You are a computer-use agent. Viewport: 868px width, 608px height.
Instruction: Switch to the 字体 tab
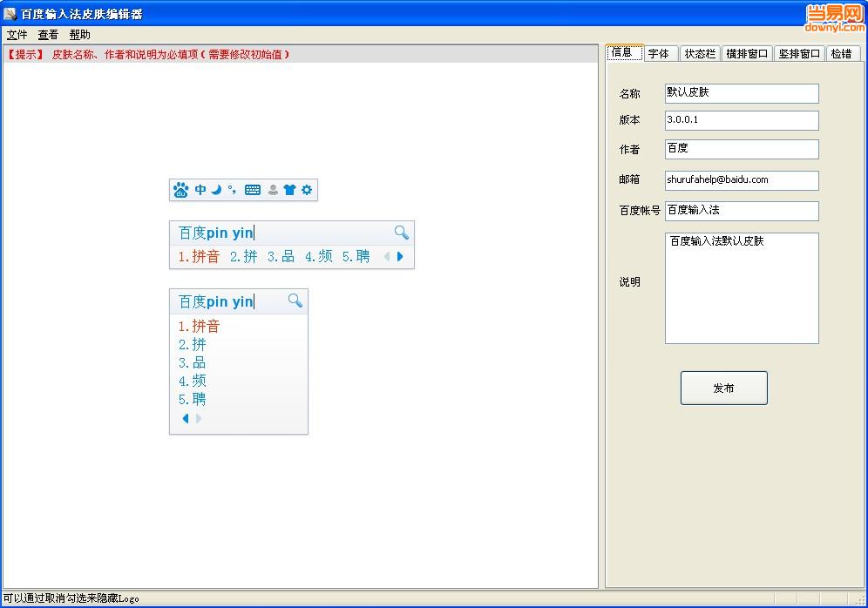pos(660,52)
